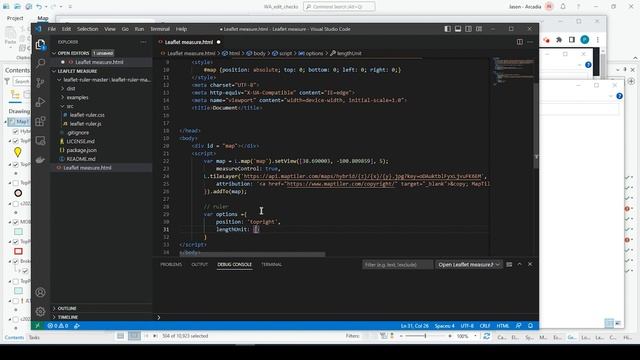Open the Selection menu
640x360 pixels.
click(87, 29)
